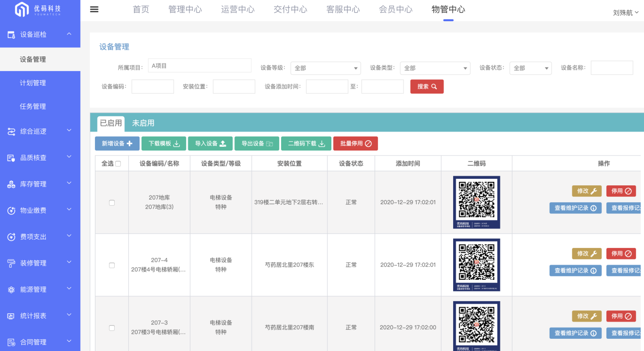Open 运营中心 in top navigation
The image size is (644, 351).
coord(238,10)
